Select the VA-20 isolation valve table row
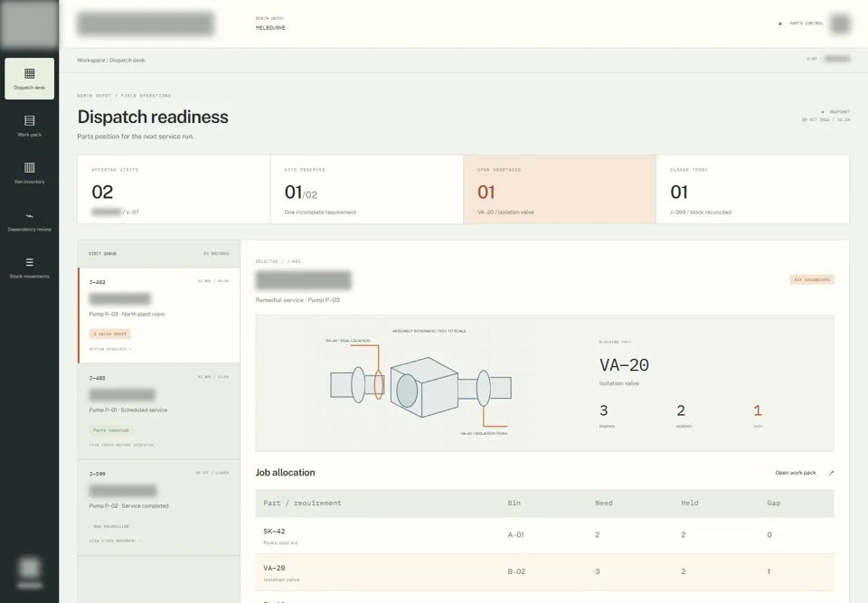868x603 pixels. point(544,572)
